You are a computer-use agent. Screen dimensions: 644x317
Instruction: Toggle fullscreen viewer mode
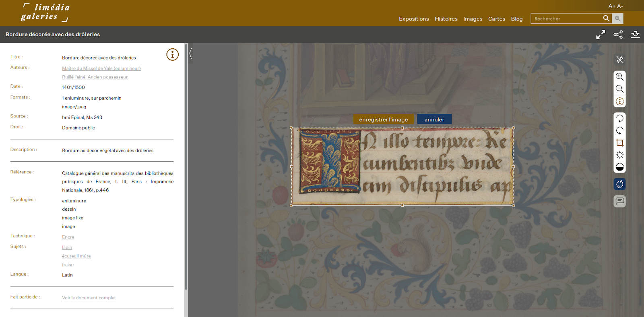[x=601, y=35]
